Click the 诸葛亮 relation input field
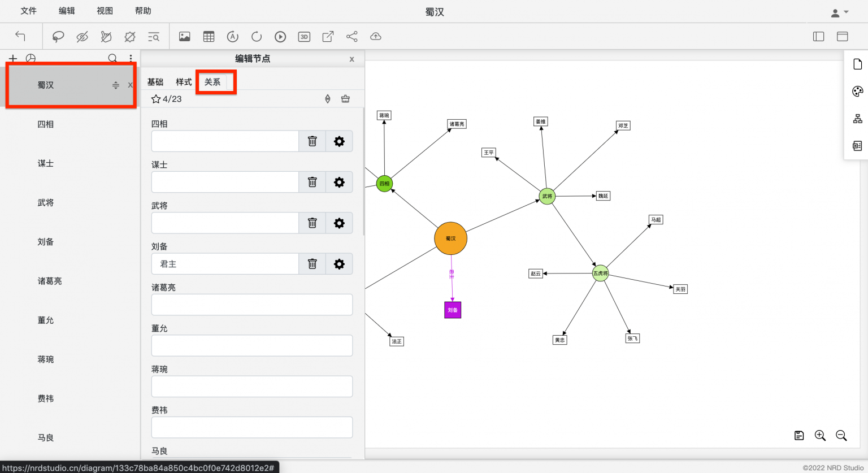Image resolution: width=868 pixels, height=473 pixels. [x=251, y=305]
